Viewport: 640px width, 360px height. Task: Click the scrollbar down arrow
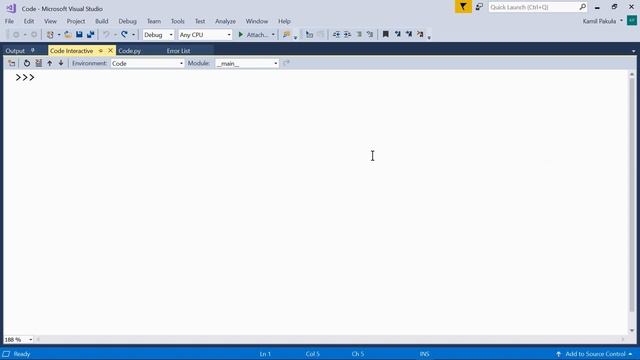click(x=632, y=330)
